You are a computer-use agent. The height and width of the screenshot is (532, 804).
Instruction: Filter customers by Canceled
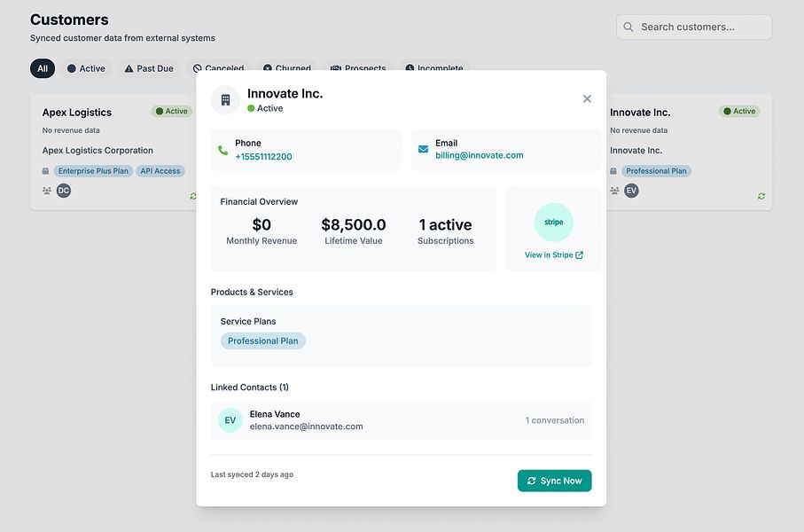click(219, 67)
